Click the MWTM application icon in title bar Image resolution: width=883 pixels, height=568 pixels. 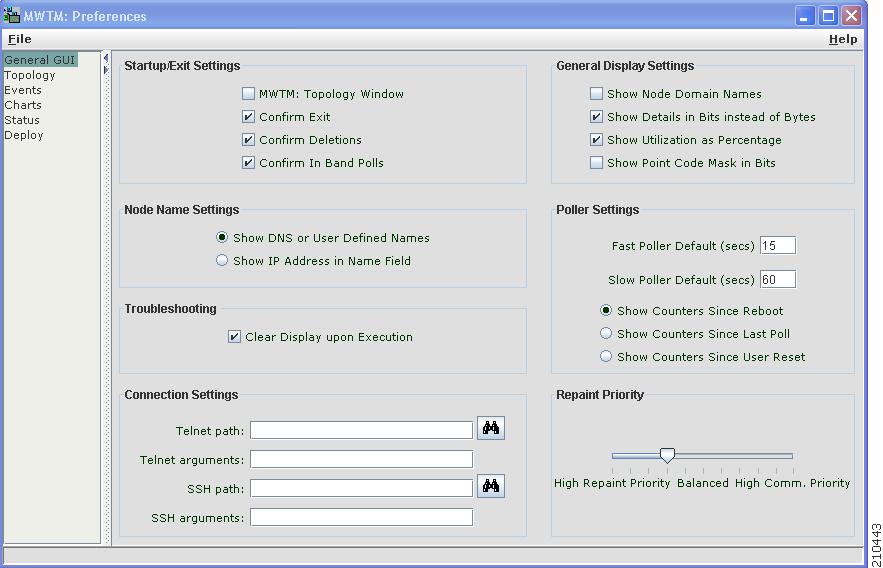[x=11, y=15]
